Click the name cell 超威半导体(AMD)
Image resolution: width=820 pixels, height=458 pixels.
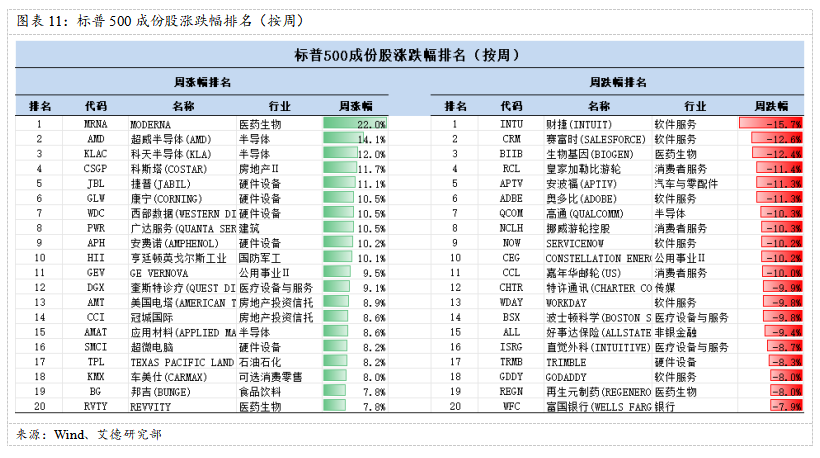(171, 139)
